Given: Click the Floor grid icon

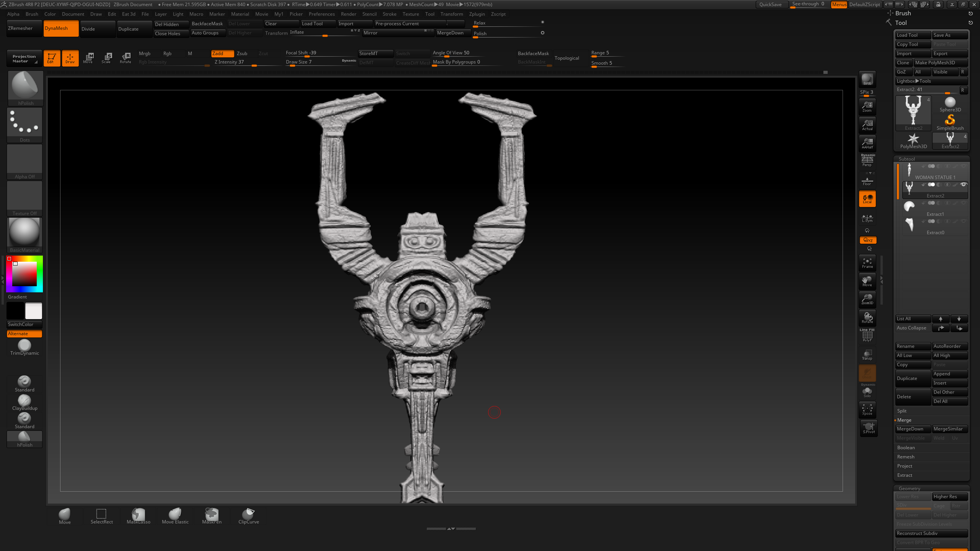Looking at the screenshot, I should [867, 181].
